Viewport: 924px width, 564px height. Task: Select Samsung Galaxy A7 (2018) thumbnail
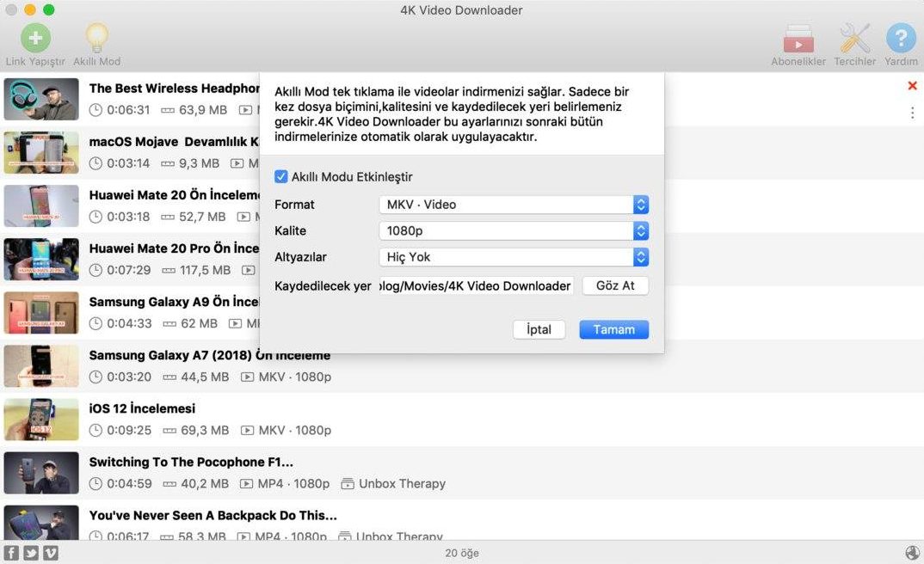pyautogui.click(x=41, y=366)
